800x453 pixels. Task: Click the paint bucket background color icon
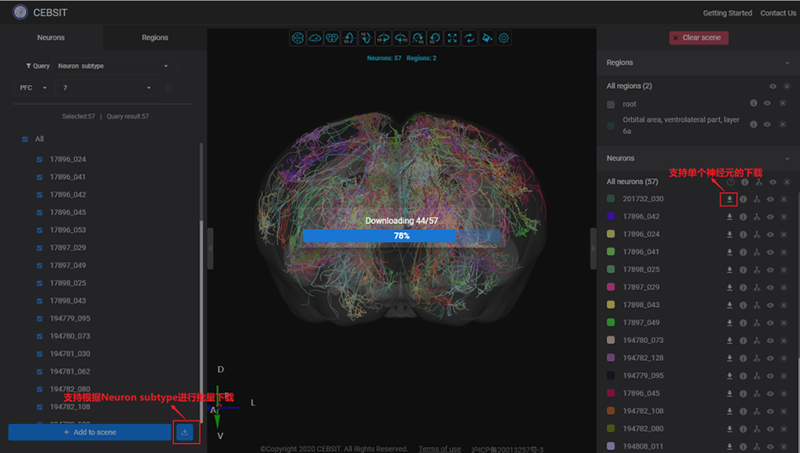[487, 38]
